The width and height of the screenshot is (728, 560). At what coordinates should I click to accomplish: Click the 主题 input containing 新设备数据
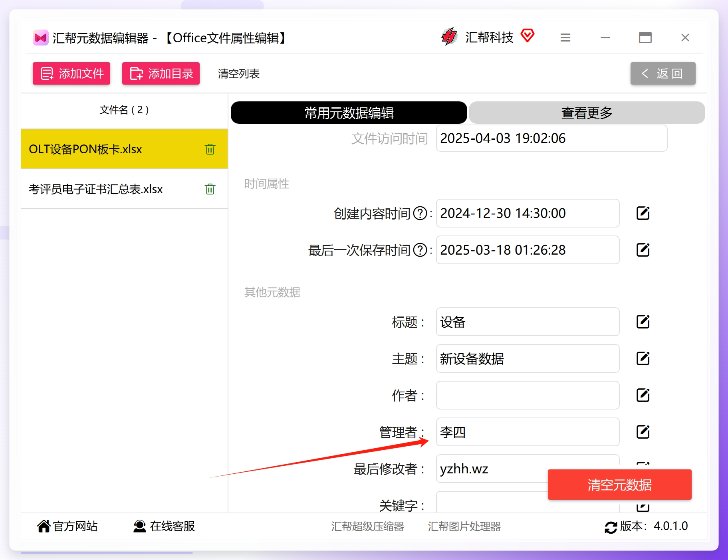pos(528,358)
